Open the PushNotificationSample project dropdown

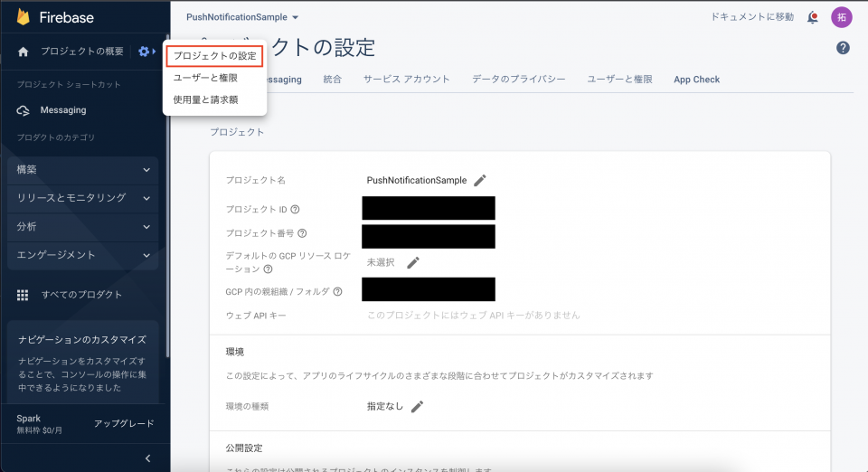tap(242, 17)
